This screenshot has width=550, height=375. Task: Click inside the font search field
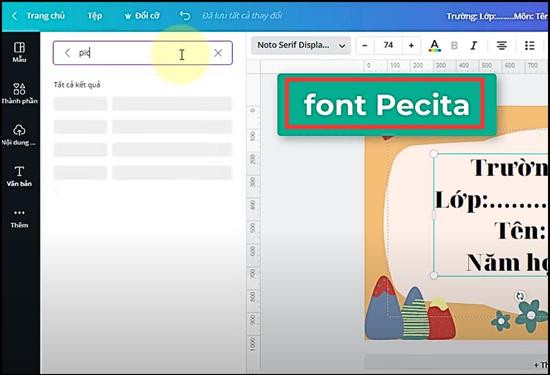tap(143, 53)
